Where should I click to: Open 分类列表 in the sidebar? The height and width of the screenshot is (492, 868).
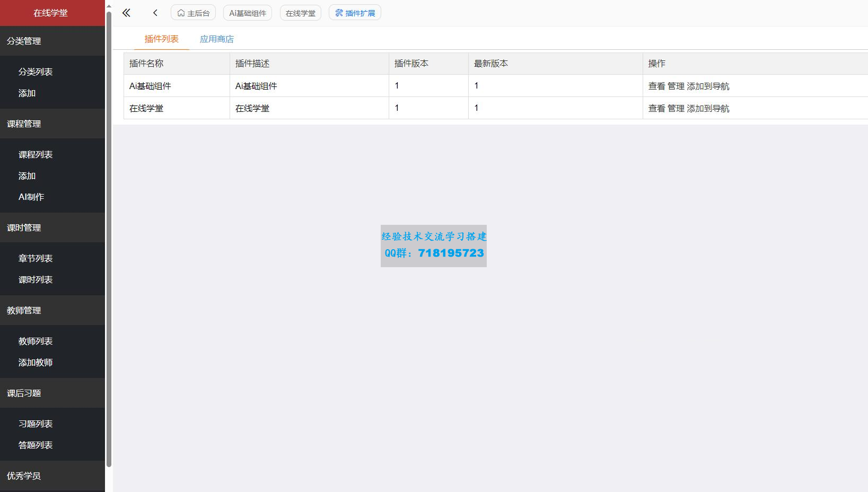[x=36, y=72]
